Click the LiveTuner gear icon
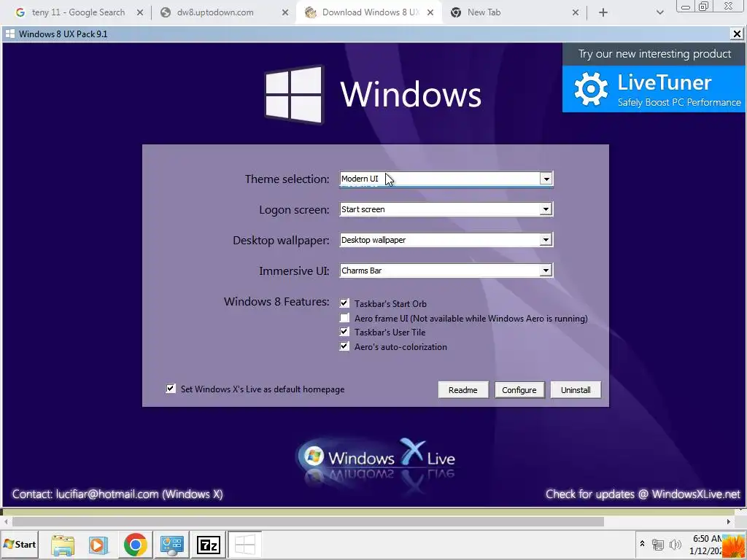 (x=591, y=89)
